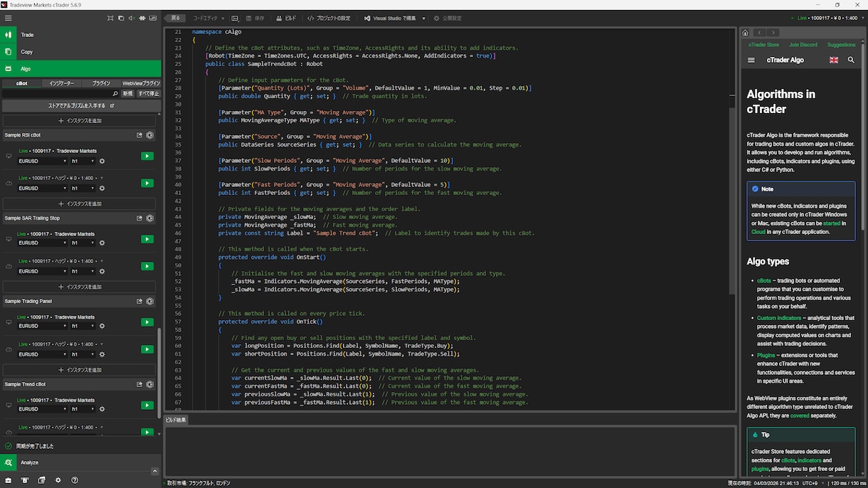Click the build icon for Sample RSI cBot
The image size is (868, 488).
tap(150, 135)
